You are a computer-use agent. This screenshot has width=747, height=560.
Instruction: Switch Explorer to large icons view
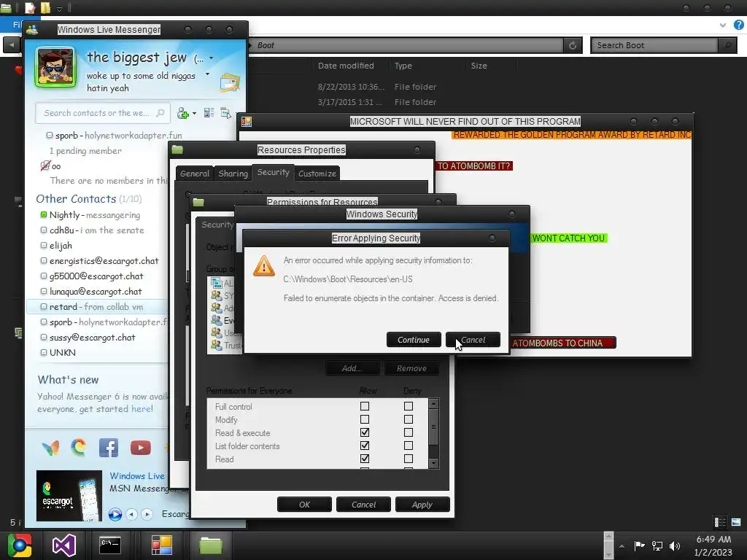(x=736, y=522)
